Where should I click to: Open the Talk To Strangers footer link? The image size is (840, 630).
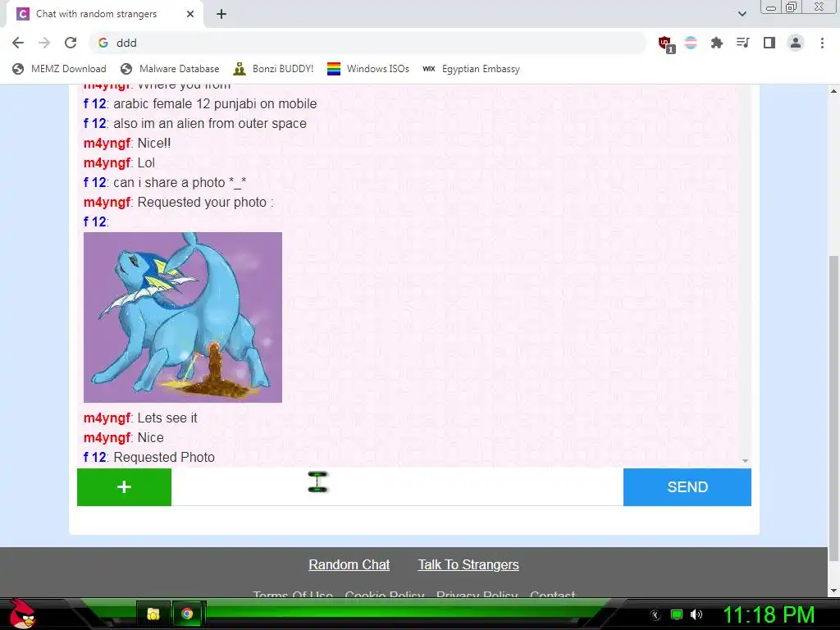click(468, 564)
